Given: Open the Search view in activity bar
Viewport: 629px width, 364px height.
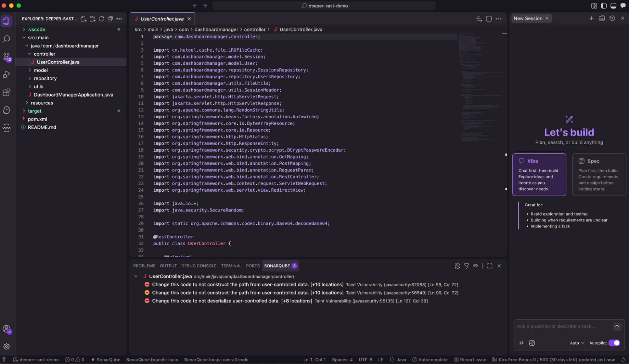Looking at the screenshot, I should point(7,39).
